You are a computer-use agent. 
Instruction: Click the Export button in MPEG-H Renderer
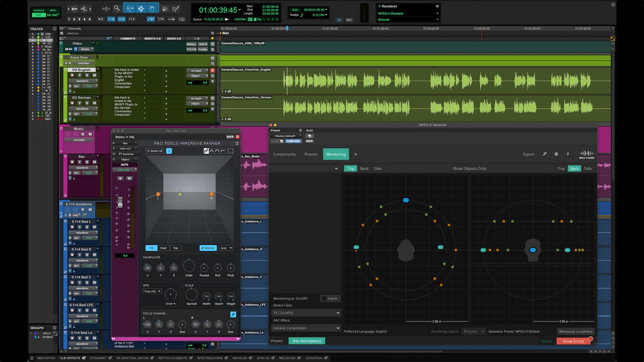(x=529, y=154)
